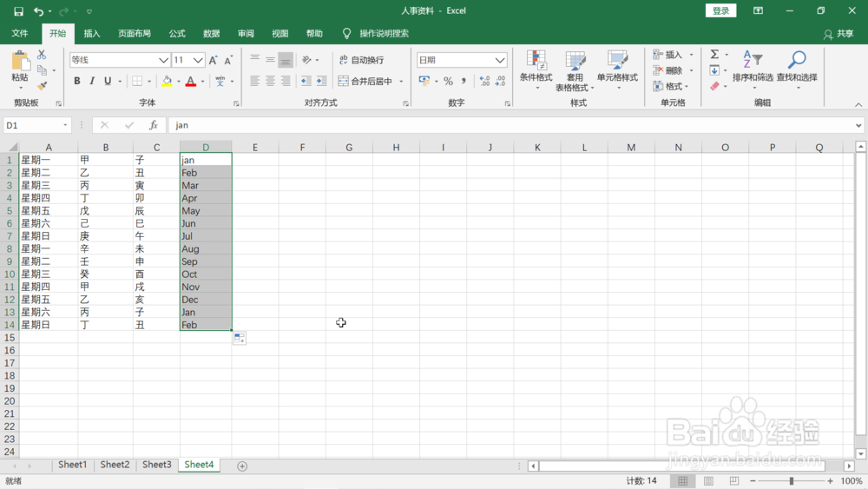
Task: Open the Format (格式) cells dropdown
Action: [x=671, y=86]
